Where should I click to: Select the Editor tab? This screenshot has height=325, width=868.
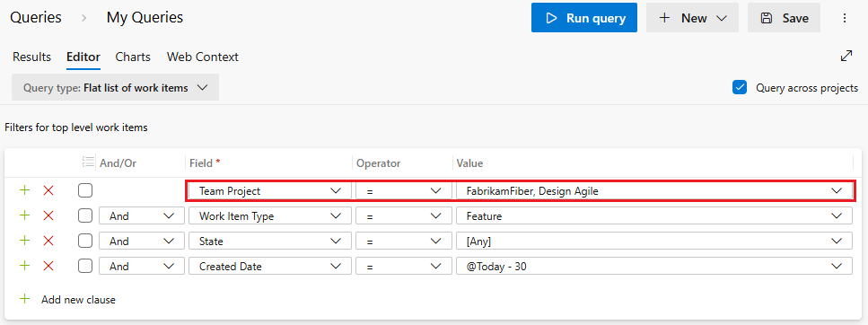click(x=83, y=57)
